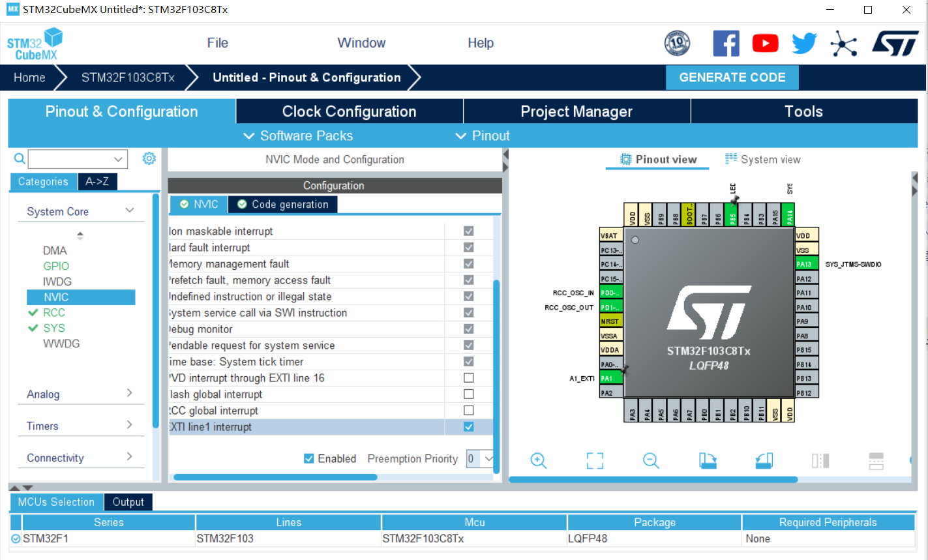Disable the Enabled checkbox for the selected interrupt
The width and height of the screenshot is (928, 560).
pyautogui.click(x=308, y=458)
